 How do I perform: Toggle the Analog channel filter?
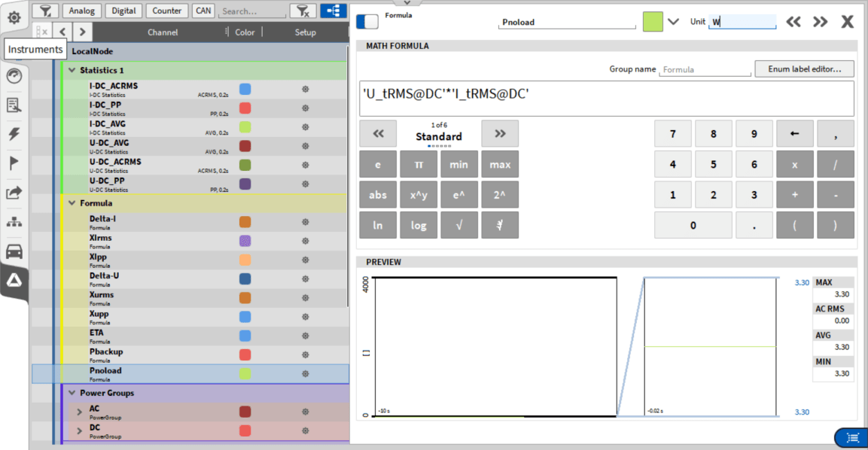(82, 11)
